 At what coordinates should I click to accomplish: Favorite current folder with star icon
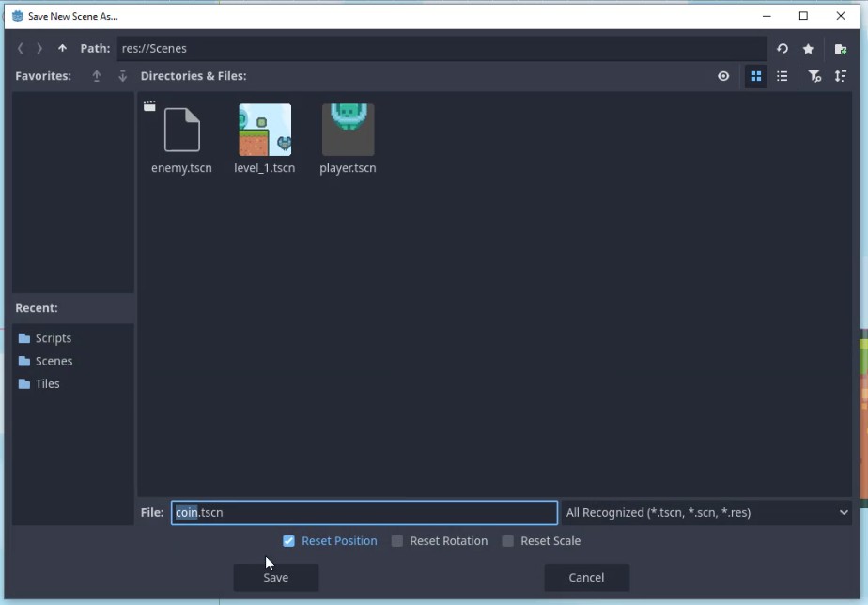808,49
